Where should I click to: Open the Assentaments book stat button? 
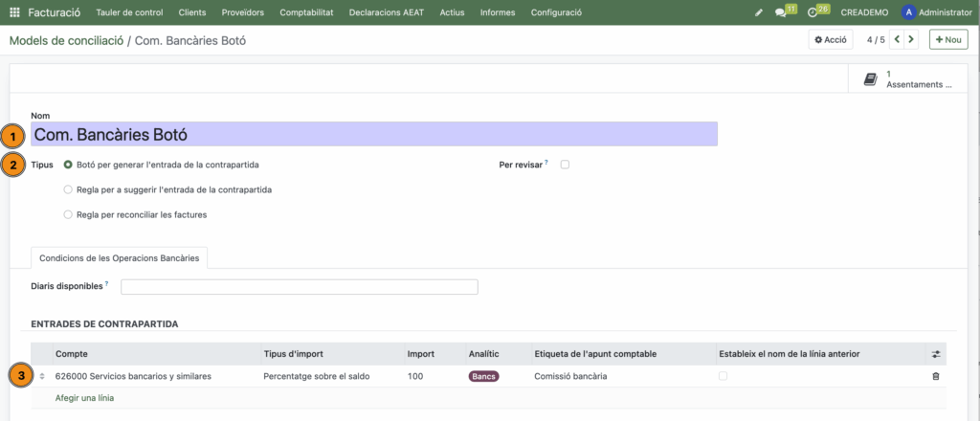[908, 79]
